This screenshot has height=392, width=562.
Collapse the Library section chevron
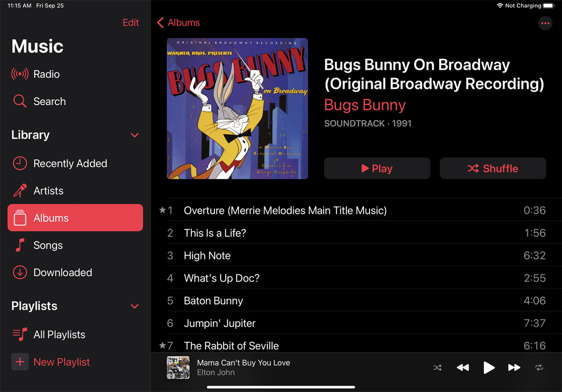[x=134, y=135]
